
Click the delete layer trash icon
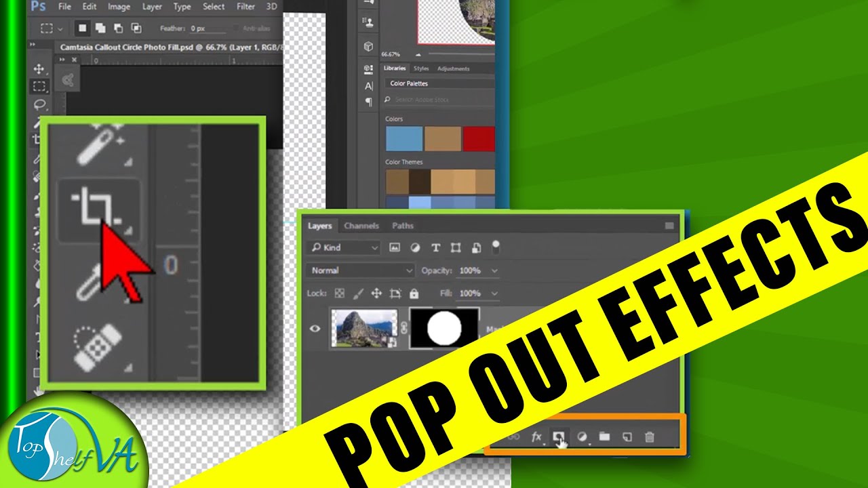click(x=649, y=437)
